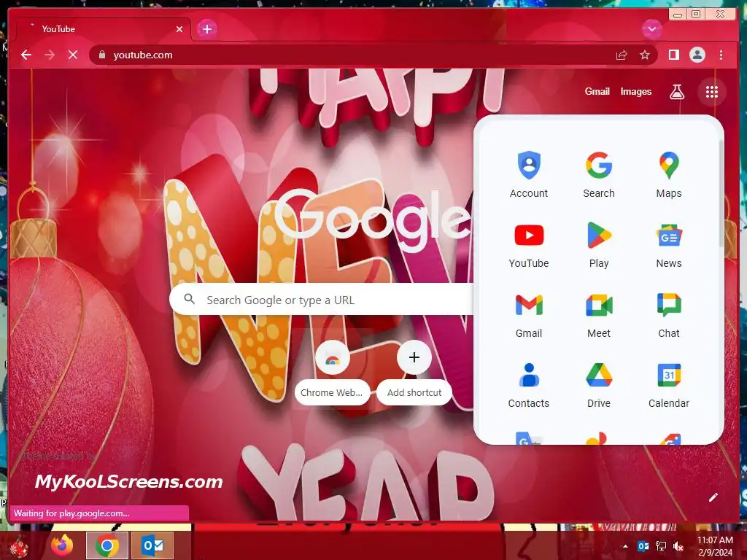Viewport: 747px width, 560px height.
Task: Open Google Search from the apps panel
Action: click(x=599, y=175)
